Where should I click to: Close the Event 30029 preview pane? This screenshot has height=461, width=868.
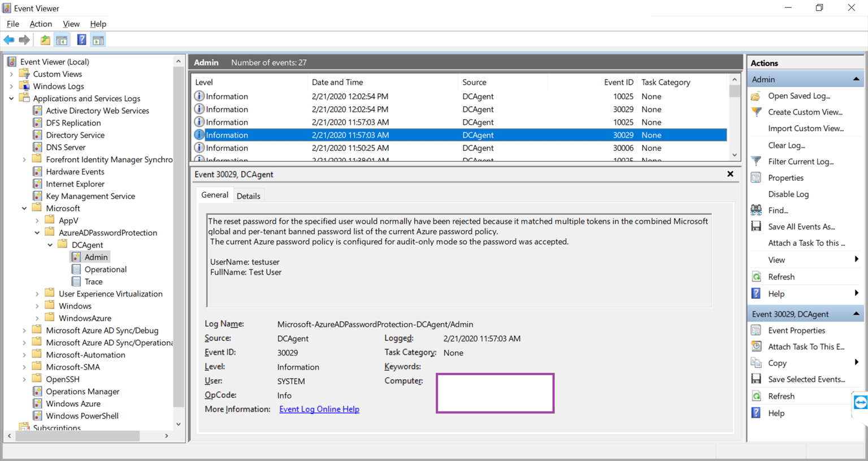[x=730, y=174]
